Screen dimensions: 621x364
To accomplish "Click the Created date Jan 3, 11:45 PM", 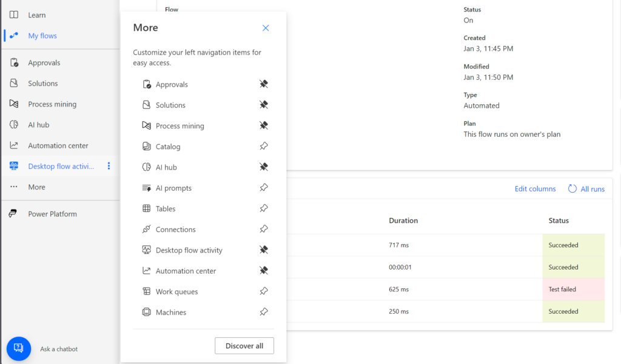I will 488,48.
